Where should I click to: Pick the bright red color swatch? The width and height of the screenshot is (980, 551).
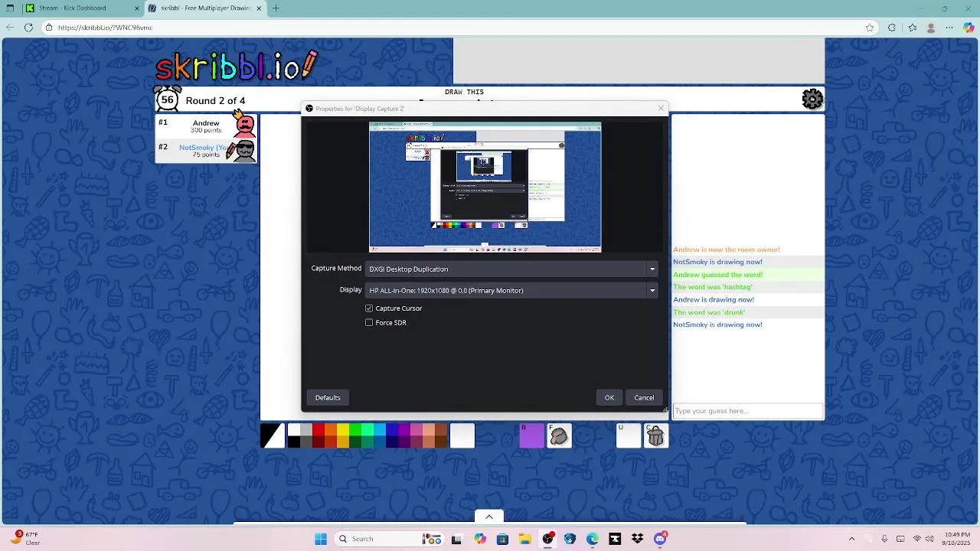[x=318, y=430]
